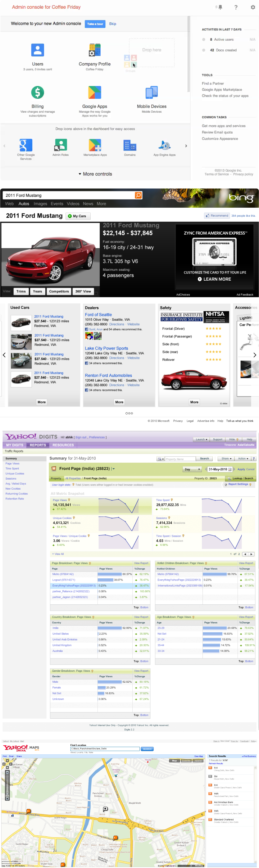Click the Lake City Power Sports dealer link
Image resolution: width=259 pixels, height=868 pixels.
(106, 348)
